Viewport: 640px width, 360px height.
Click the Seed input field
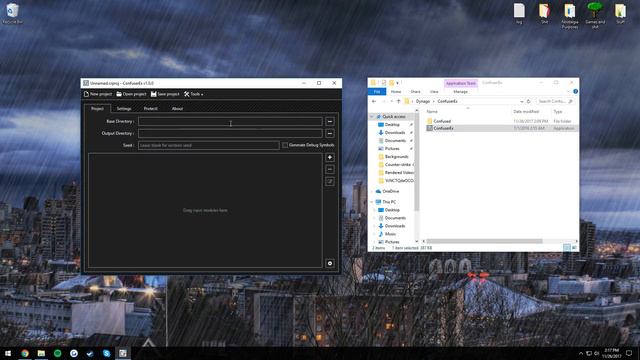pyautogui.click(x=209, y=145)
